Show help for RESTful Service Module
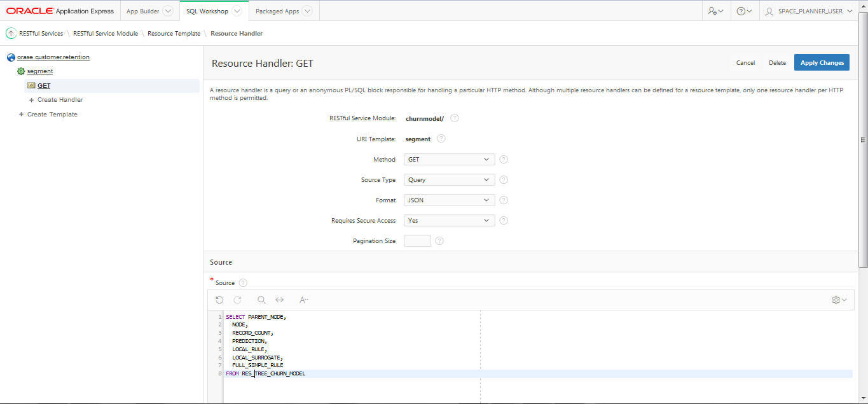868x404 pixels. pyautogui.click(x=455, y=118)
